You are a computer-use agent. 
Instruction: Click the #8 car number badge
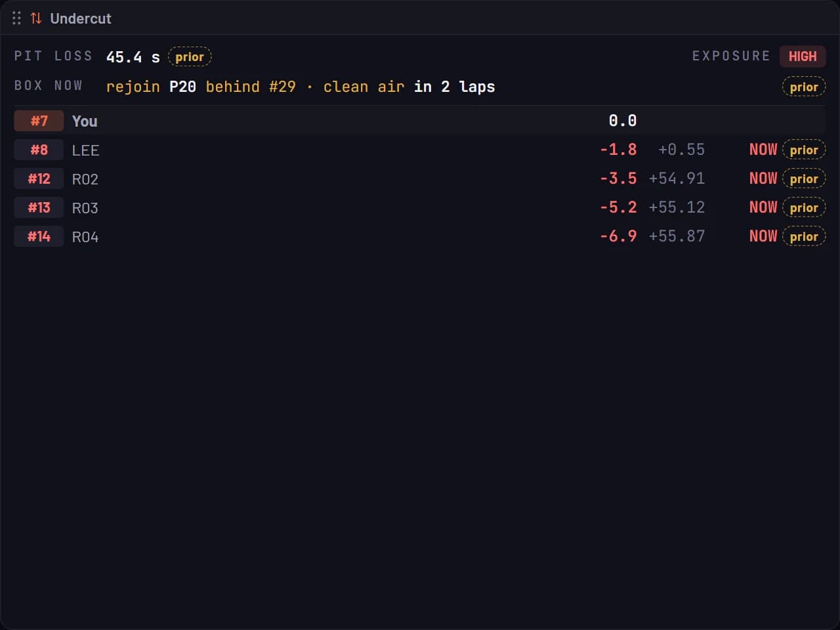pyautogui.click(x=39, y=150)
